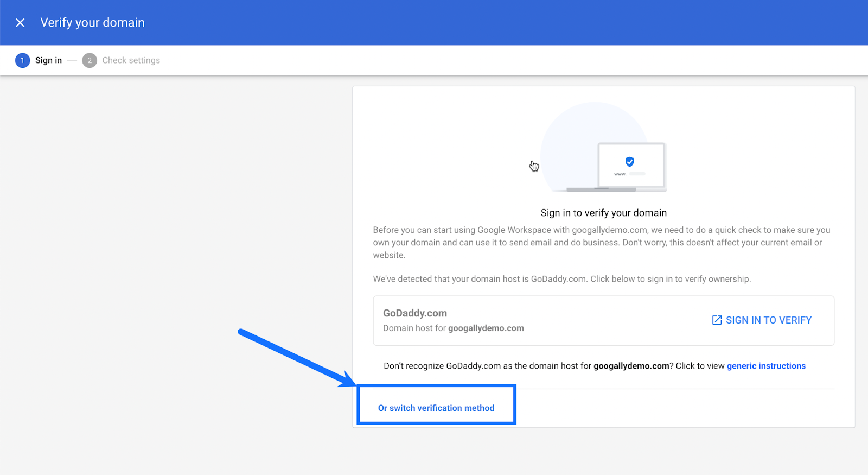Open the generic instructions link
868x475 pixels.
(766, 366)
